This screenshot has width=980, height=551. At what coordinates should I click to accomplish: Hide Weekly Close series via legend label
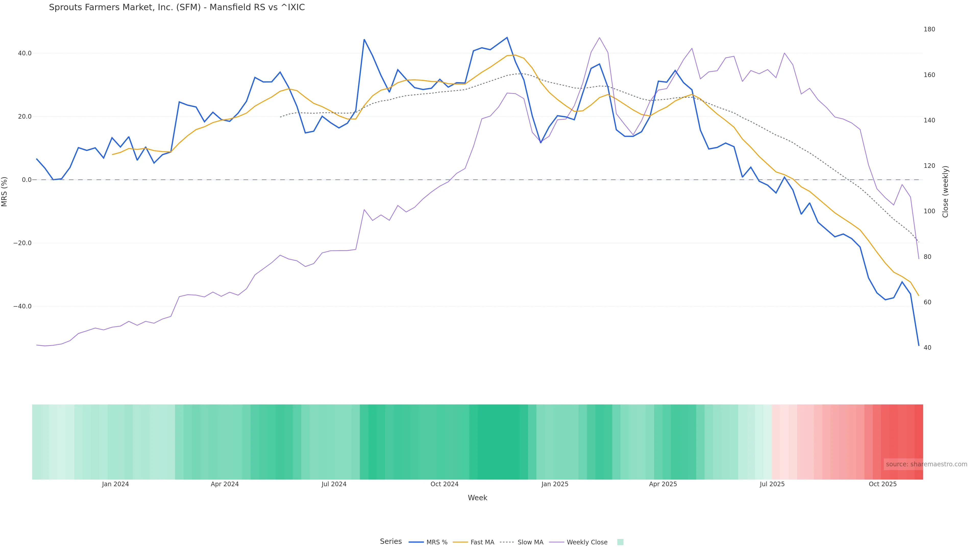tap(587, 542)
